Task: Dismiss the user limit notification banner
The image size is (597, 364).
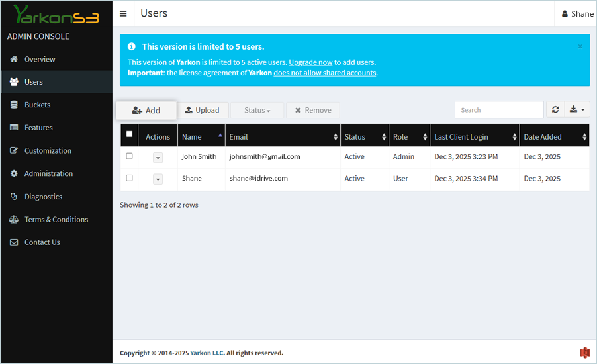Action: tap(580, 46)
